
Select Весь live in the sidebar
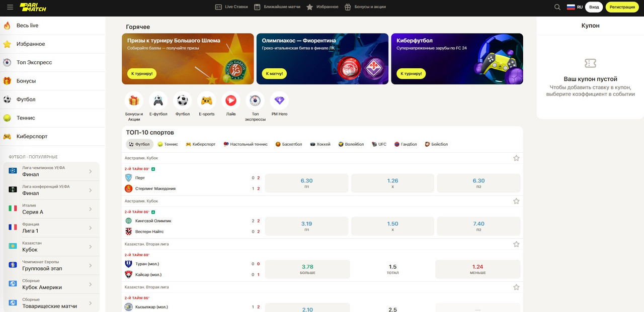53,26
